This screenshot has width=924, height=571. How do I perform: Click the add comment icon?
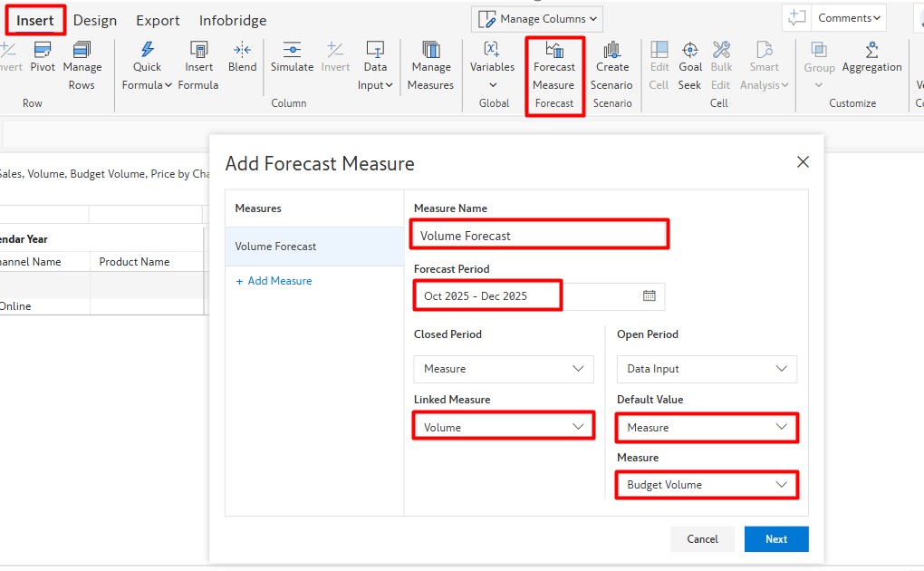pyautogui.click(x=796, y=18)
